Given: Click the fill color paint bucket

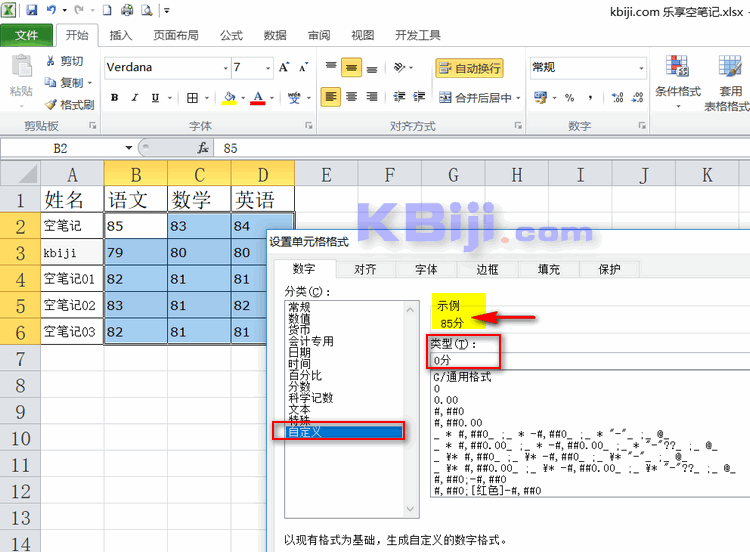Looking at the screenshot, I should [229, 98].
